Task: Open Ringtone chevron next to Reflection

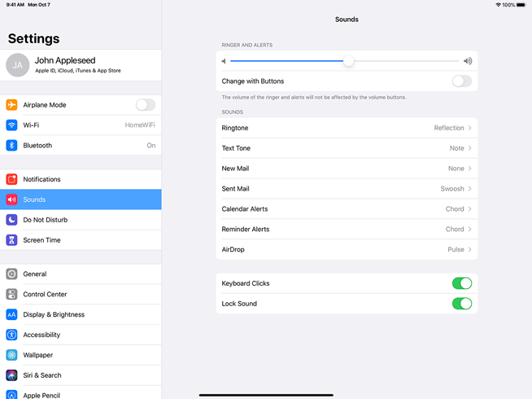Action: (470, 128)
